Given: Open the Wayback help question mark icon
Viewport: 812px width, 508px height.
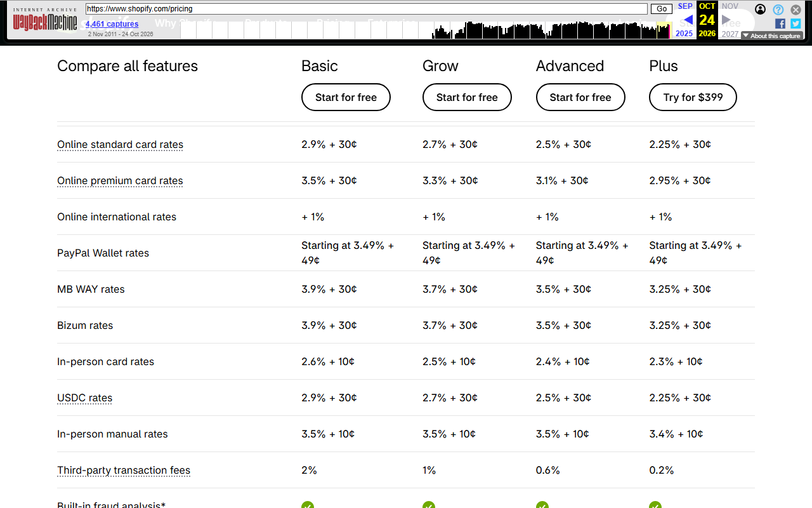Looking at the screenshot, I should [778, 10].
